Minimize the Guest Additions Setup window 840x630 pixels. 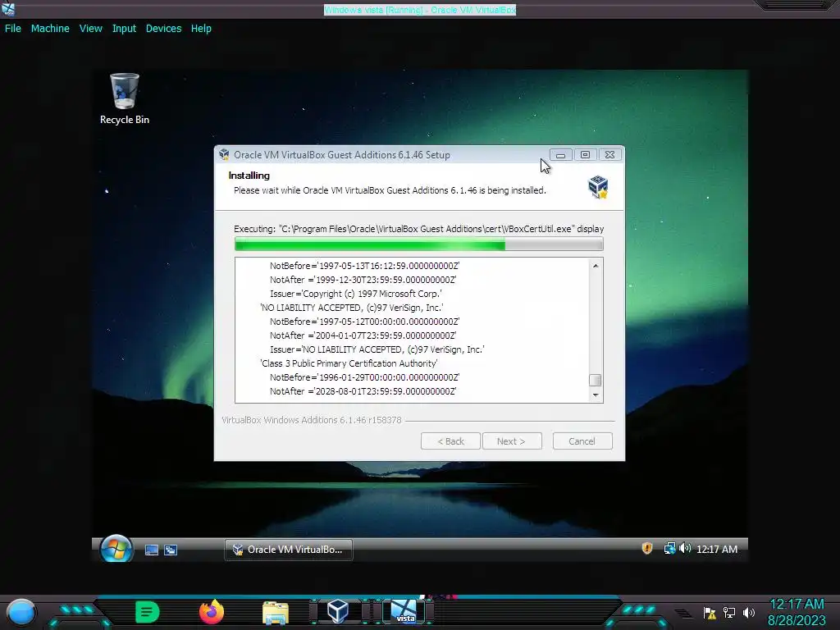coord(560,155)
